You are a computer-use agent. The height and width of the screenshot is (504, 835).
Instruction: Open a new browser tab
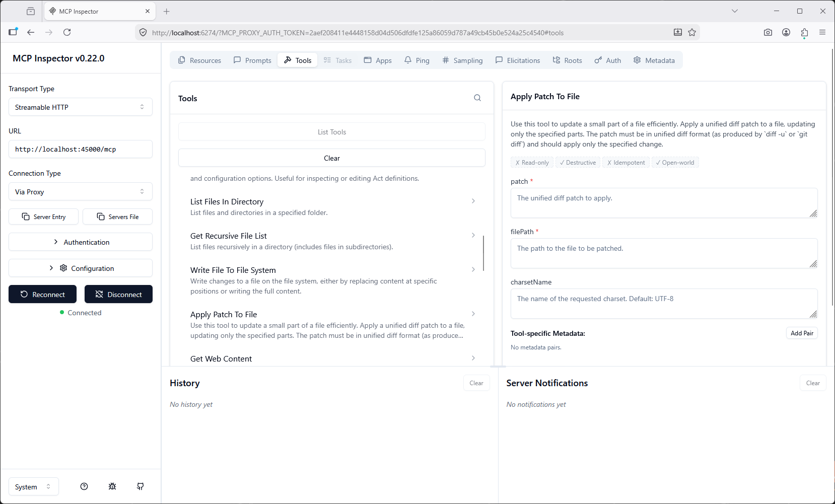(x=167, y=11)
